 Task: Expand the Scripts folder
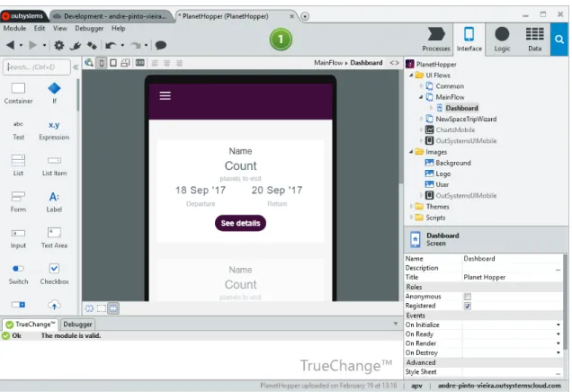click(411, 218)
